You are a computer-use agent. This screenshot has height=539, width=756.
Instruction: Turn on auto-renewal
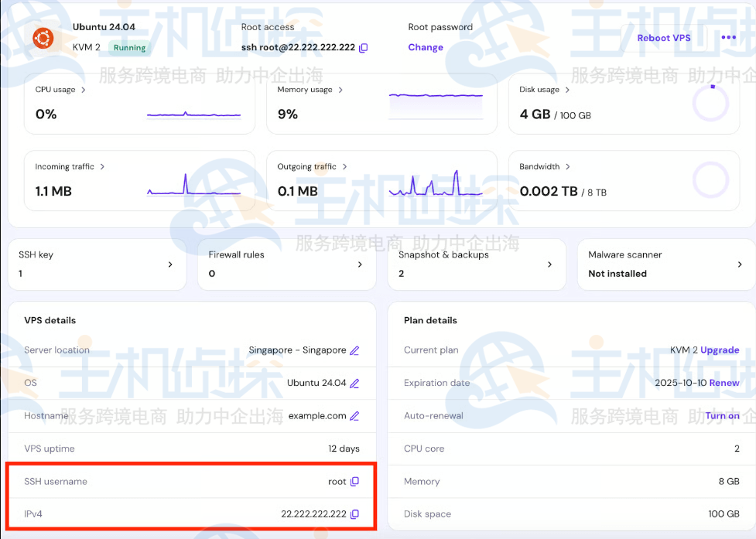(x=722, y=416)
